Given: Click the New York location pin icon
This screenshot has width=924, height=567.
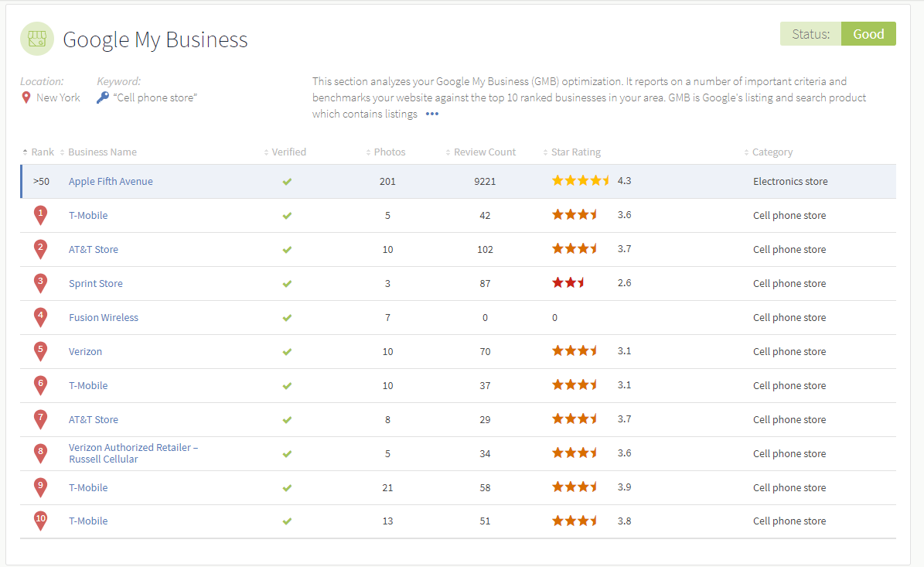Looking at the screenshot, I should (x=26, y=97).
